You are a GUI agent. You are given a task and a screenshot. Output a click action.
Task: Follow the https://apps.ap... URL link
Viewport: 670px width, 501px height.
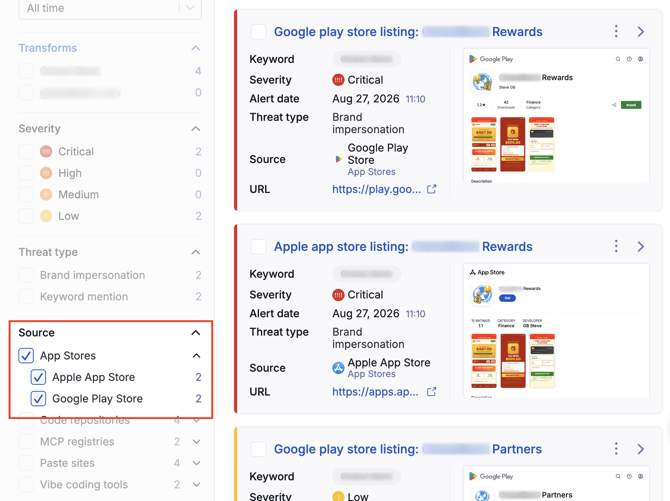[x=375, y=392]
